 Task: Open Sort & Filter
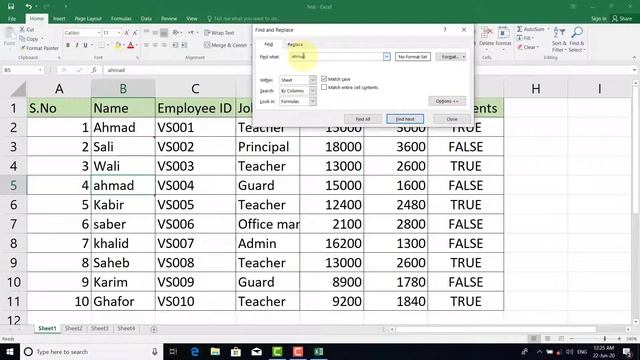[559, 40]
